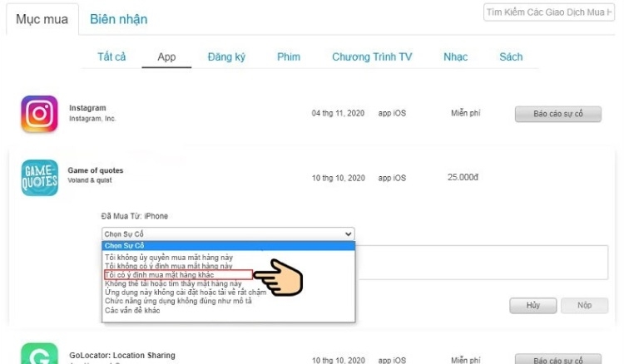
Task: Click the Instagram app icon
Action: [x=39, y=114]
